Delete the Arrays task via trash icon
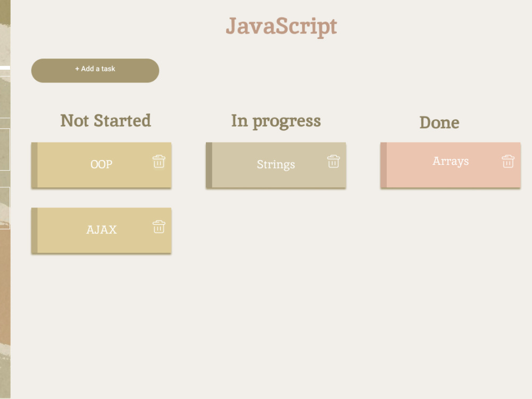Image resolution: width=532 pixels, height=399 pixels. [x=508, y=162]
